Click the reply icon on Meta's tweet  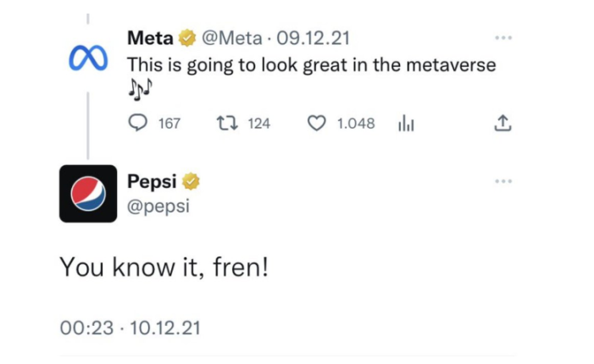(x=137, y=123)
